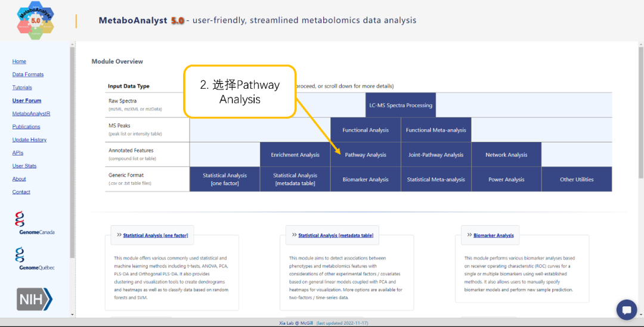Open the APIs link

18,152
